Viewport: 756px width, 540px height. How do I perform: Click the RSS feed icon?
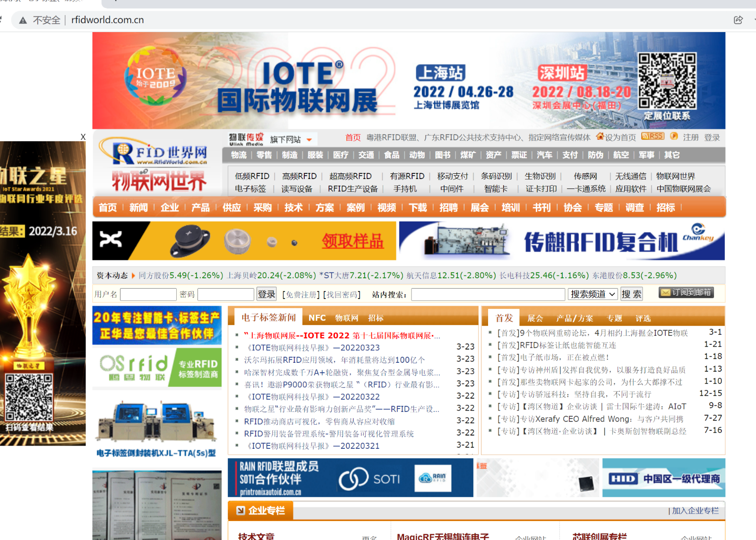pyautogui.click(x=653, y=137)
